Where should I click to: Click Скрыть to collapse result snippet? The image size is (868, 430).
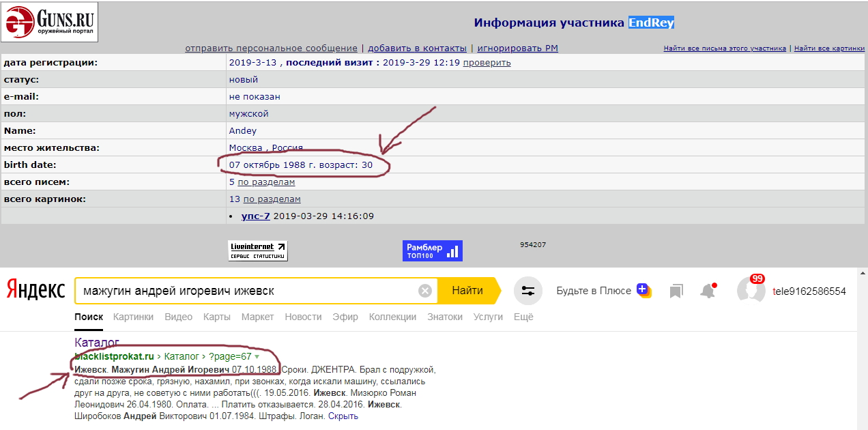[343, 416]
